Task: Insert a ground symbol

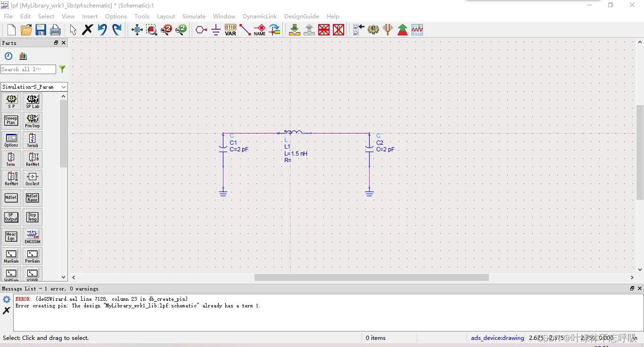Action: pos(216,30)
